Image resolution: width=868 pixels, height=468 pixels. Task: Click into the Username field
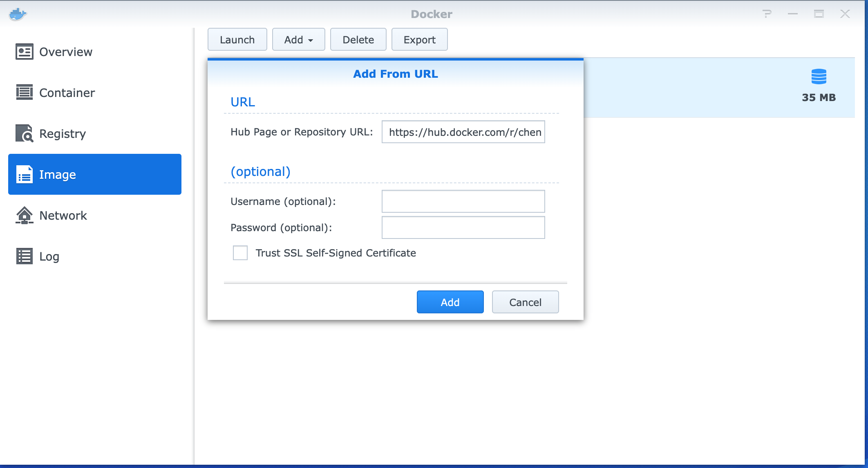tap(463, 201)
